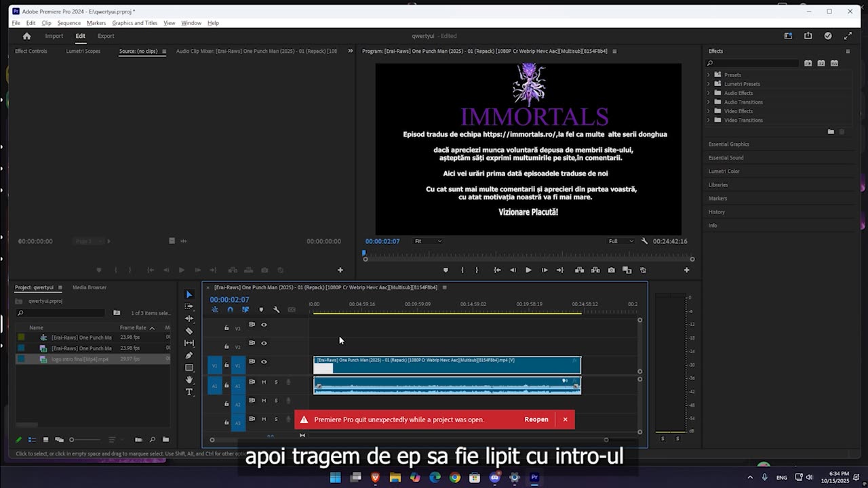
Task: Select the Hand tool
Action: [x=189, y=380]
